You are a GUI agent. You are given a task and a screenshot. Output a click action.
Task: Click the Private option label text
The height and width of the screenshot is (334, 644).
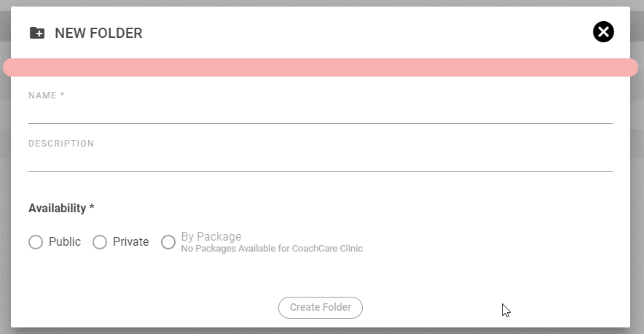point(131,242)
